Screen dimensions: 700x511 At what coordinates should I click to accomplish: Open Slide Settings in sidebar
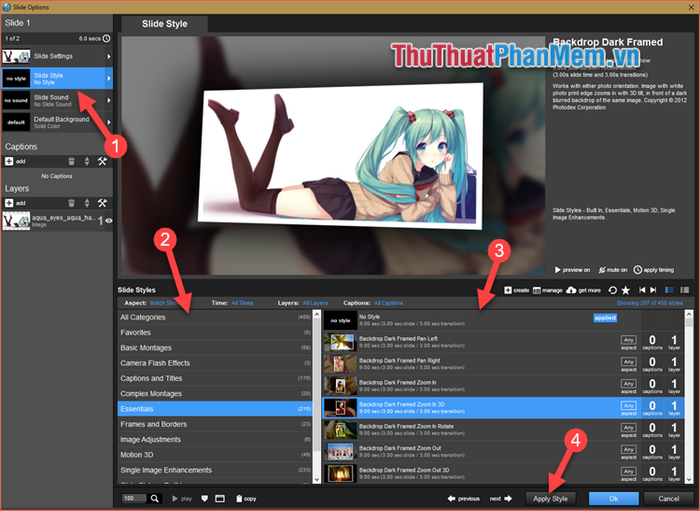[57, 57]
